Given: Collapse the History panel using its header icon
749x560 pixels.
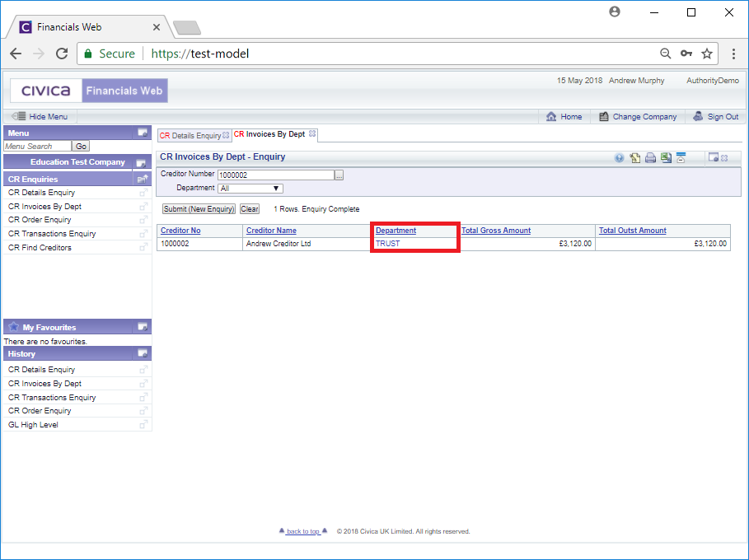Looking at the screenshot, I should (143, 353).
